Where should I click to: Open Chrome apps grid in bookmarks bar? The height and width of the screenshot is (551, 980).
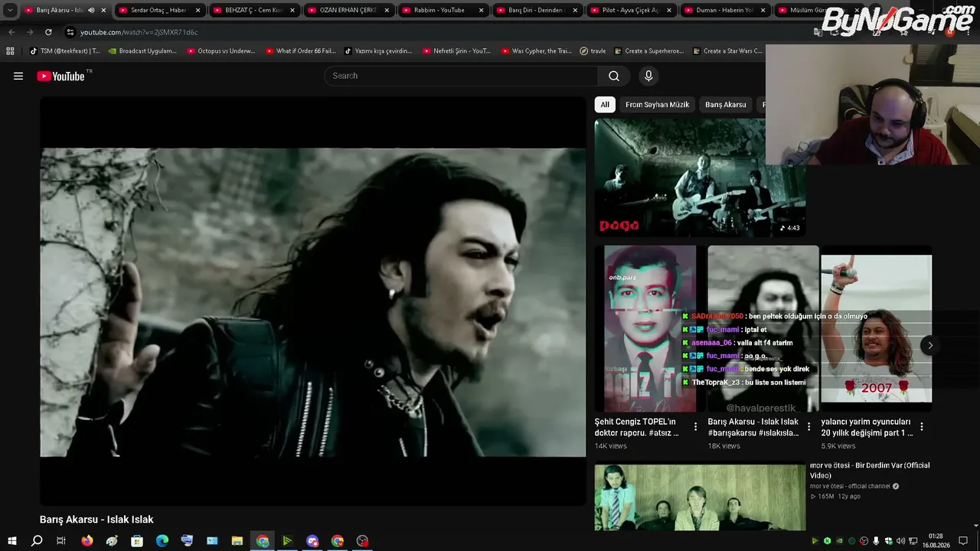10,51
